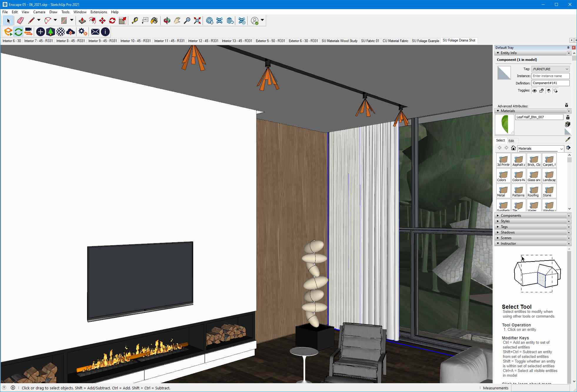577x392 pixels.
Task: Open the Enscape settings gear icon
Action: tap(82, 32)
